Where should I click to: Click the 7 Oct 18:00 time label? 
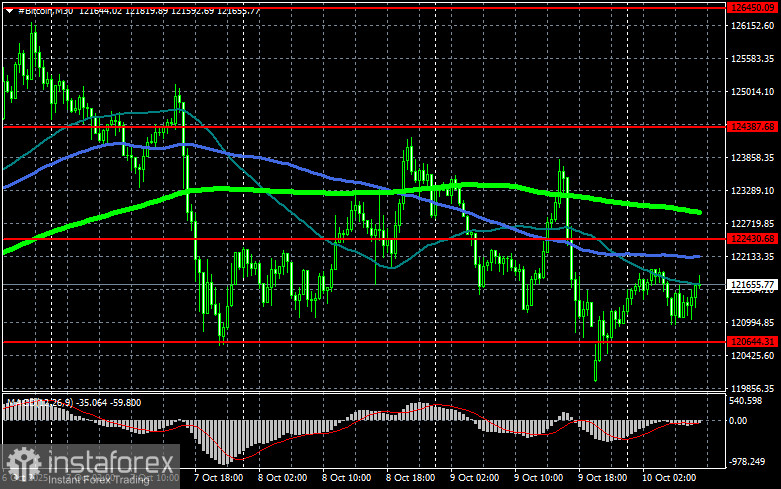[x=218, y=478]
